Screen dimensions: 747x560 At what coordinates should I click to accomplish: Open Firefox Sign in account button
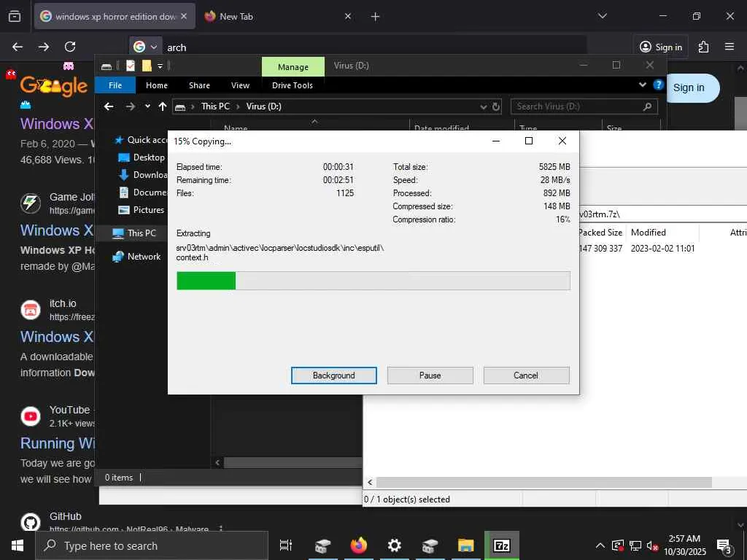661,47
